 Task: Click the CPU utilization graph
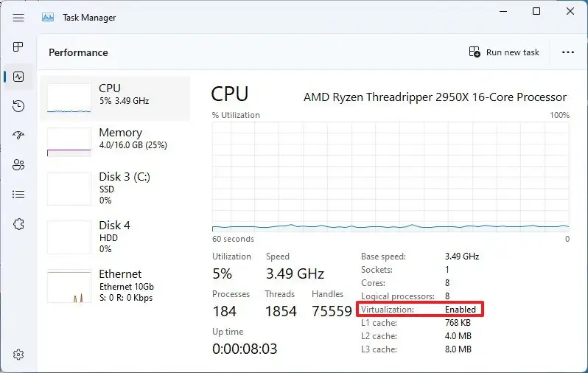coord(391,176)
